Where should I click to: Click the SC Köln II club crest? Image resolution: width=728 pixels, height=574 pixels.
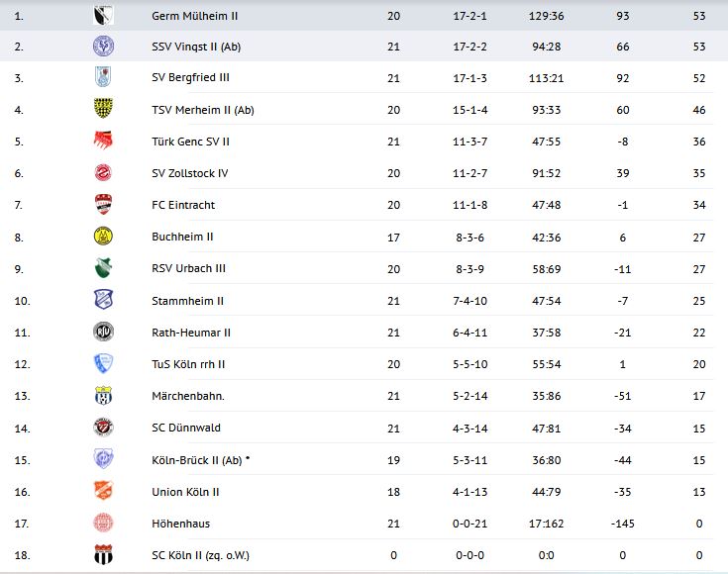[x=104, y=554]
